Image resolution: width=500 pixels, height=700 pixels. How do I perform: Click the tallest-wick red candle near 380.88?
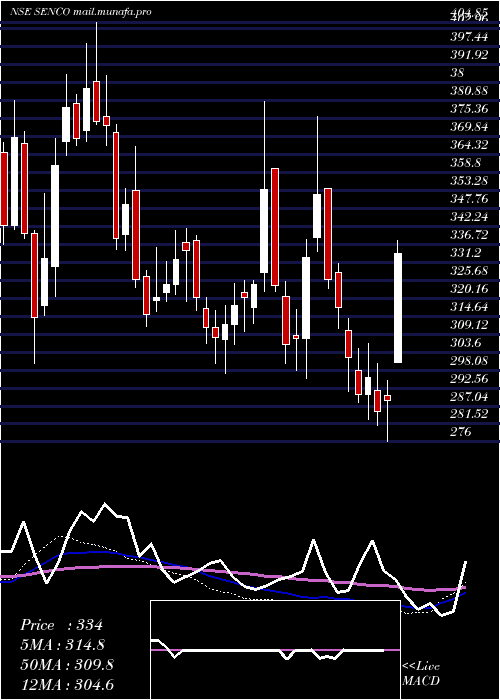(96, 101)
